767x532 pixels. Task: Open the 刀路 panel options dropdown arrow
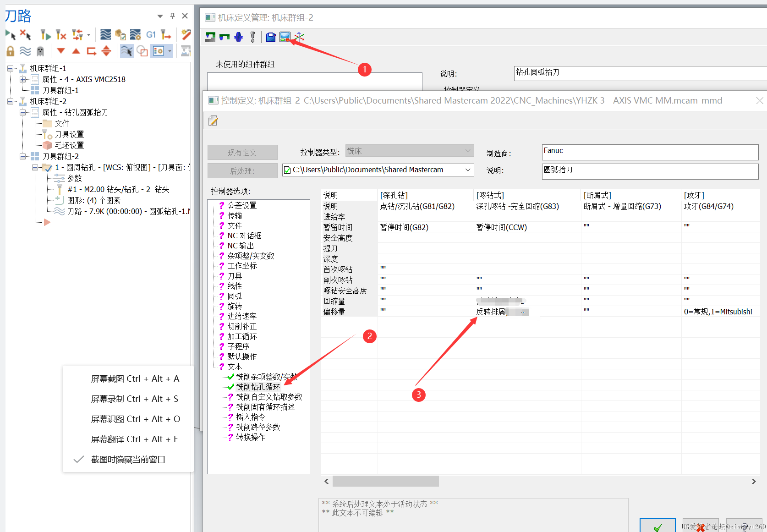[x=160, y=16]
